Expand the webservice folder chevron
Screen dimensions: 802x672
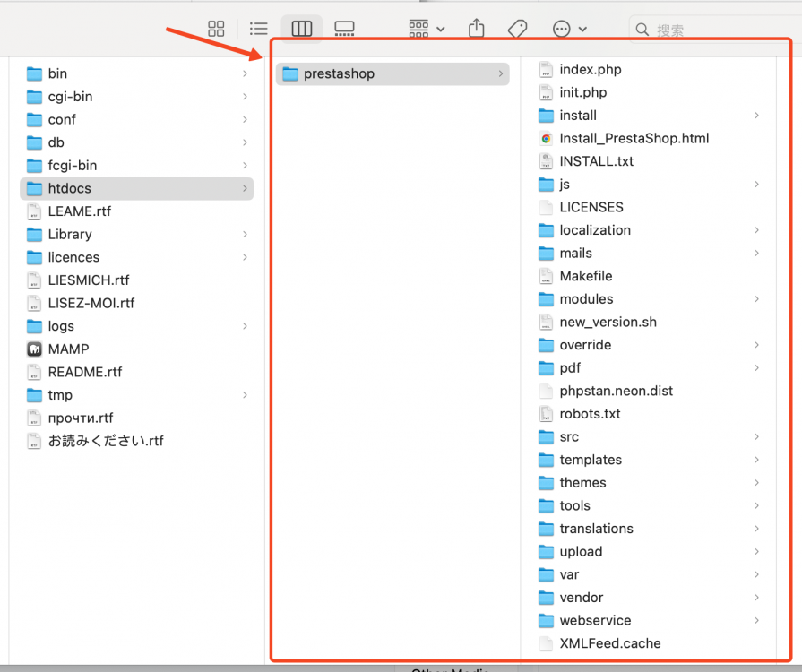pos(756,620)
